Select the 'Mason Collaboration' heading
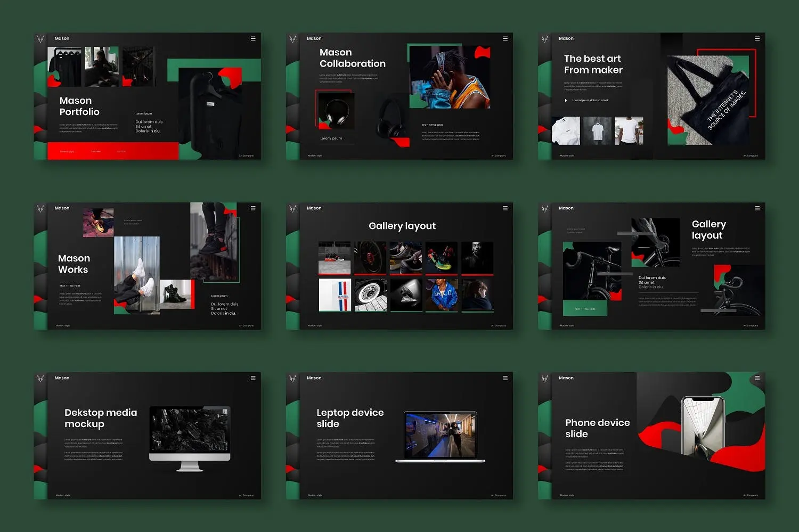The height and width of the screenshot is (532, 799). coord(353,58)
